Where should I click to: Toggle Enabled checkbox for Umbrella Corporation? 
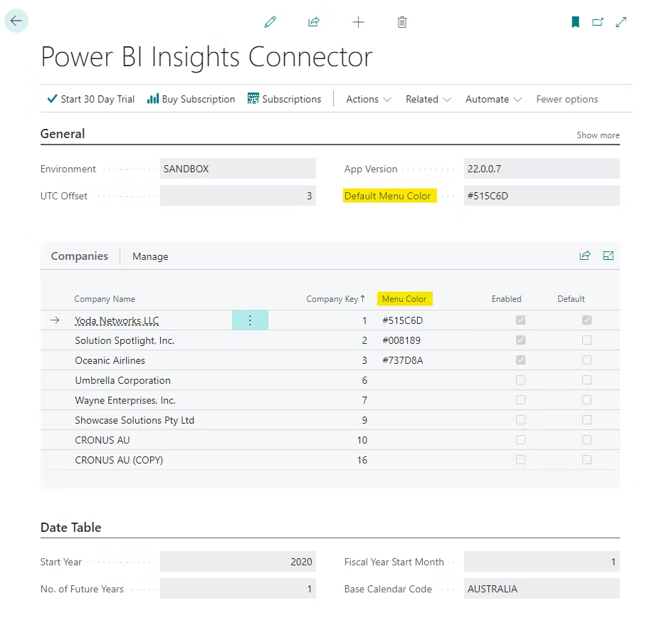click(521, 380)
